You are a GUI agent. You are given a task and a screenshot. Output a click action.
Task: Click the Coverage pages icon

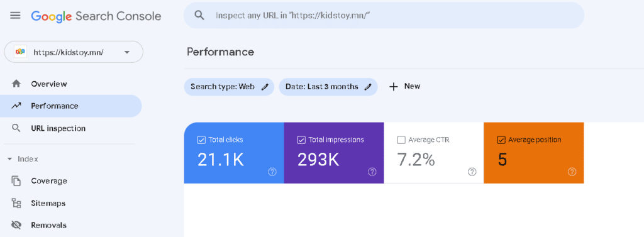tap(16, 180)
